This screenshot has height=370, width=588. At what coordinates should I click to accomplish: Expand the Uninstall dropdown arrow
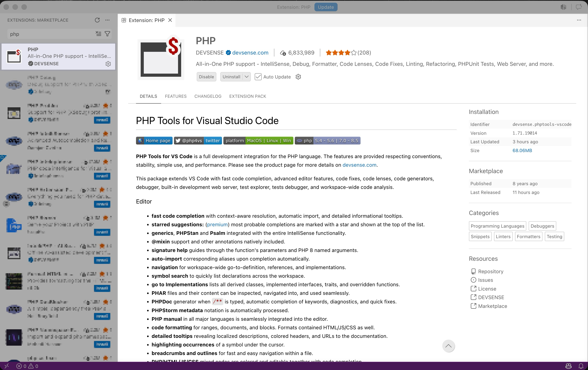click(x=247, y=77)
